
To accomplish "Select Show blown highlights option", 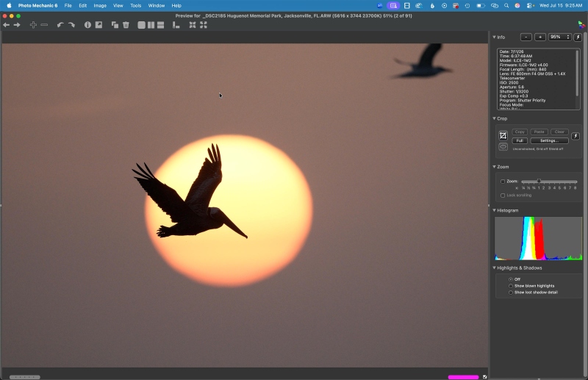I will tap(510, 286).
